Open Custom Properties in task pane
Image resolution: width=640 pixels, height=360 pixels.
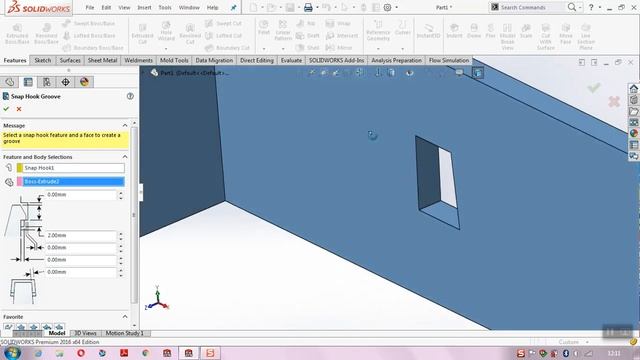[633, 144]
